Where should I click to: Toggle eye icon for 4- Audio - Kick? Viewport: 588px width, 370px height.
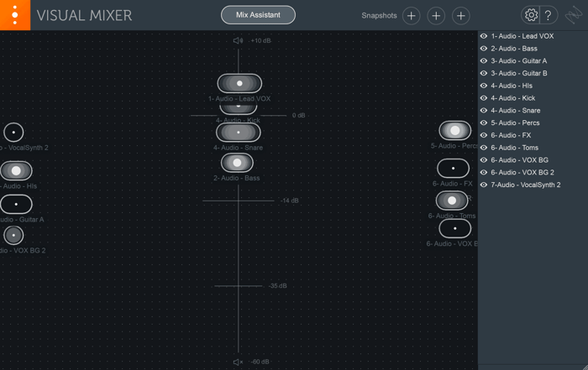[x=484, y=97]
